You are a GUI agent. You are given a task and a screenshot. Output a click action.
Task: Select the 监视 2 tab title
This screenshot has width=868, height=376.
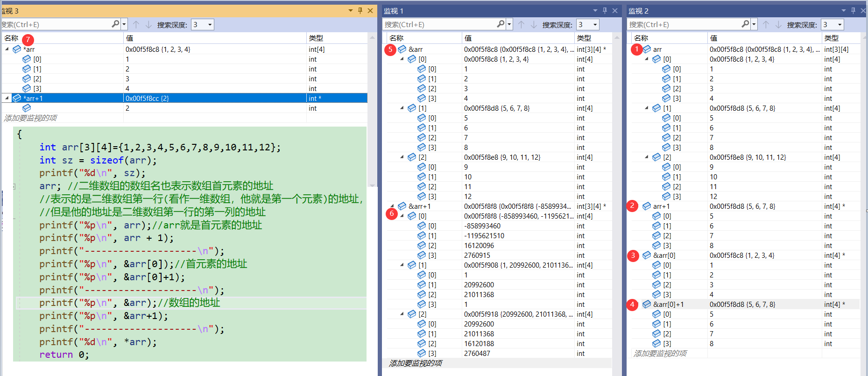tap(638, 11)
